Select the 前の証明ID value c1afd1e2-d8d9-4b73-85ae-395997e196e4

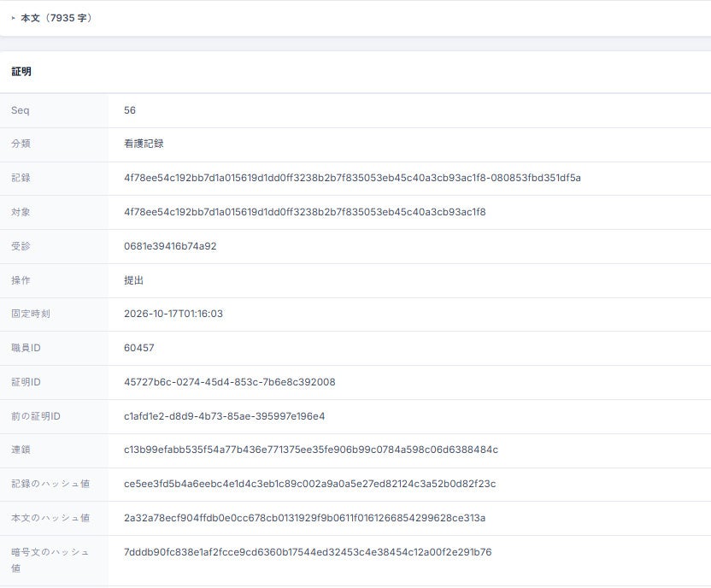pos(225,416)
